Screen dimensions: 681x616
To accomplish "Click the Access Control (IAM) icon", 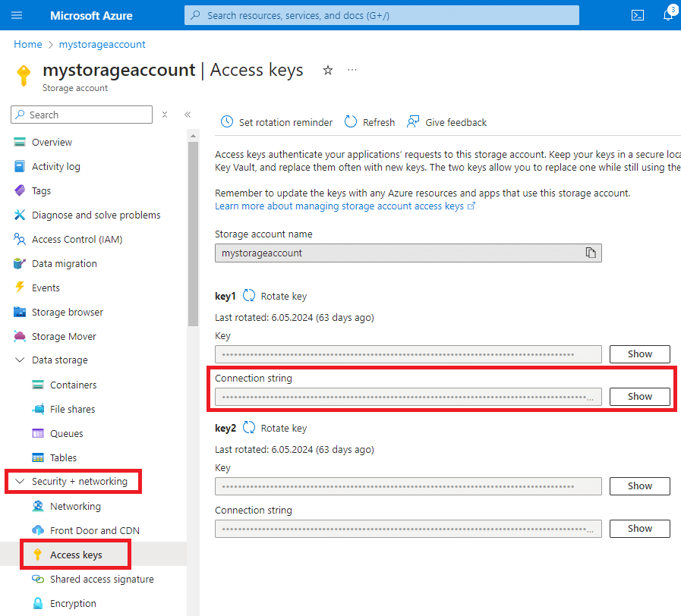I will 20,239.
